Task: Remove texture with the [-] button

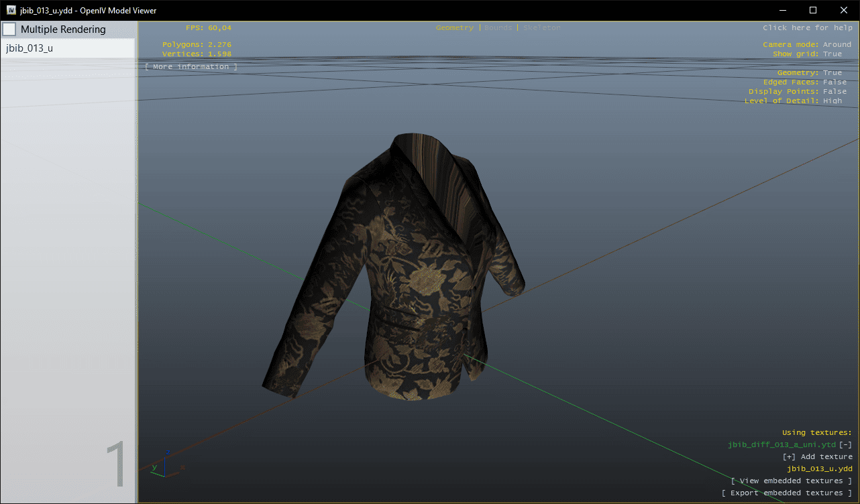Action: [x=845, y=445]
